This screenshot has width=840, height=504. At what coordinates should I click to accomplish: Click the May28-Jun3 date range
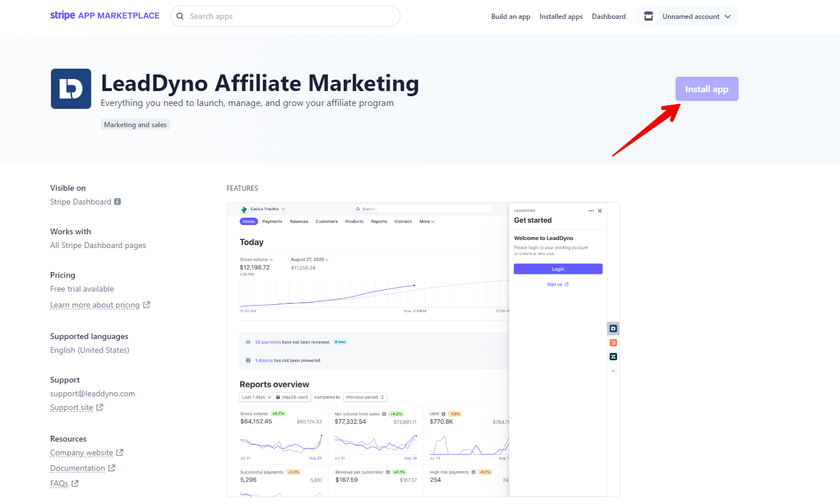[292, 397]
